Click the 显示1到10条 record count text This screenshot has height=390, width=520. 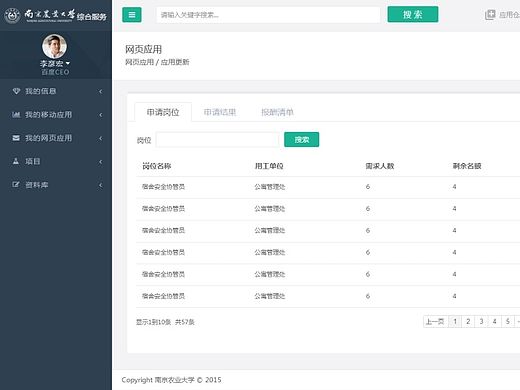point(154,322)
